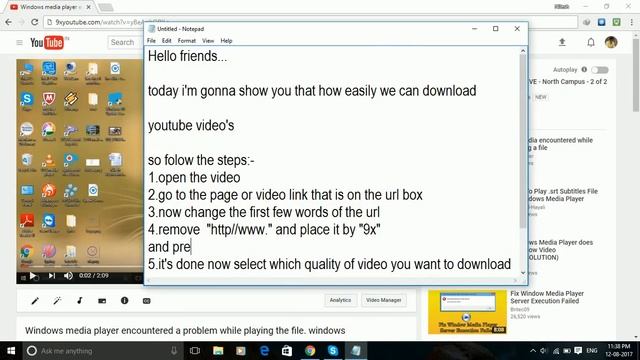640x360 pixels.
Task: Open the end screen icon below video
Action: [x=102, y=301]
